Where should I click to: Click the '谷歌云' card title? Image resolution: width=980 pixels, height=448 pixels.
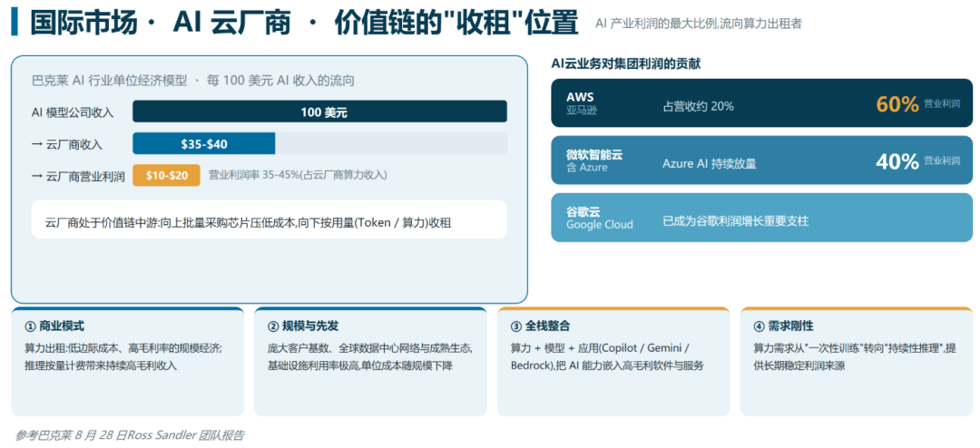(x=583, y=211)
